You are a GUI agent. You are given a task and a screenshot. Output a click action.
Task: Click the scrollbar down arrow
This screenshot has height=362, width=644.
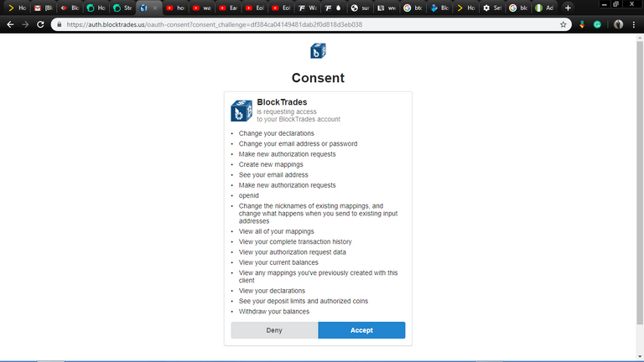[x=640, y=358]
